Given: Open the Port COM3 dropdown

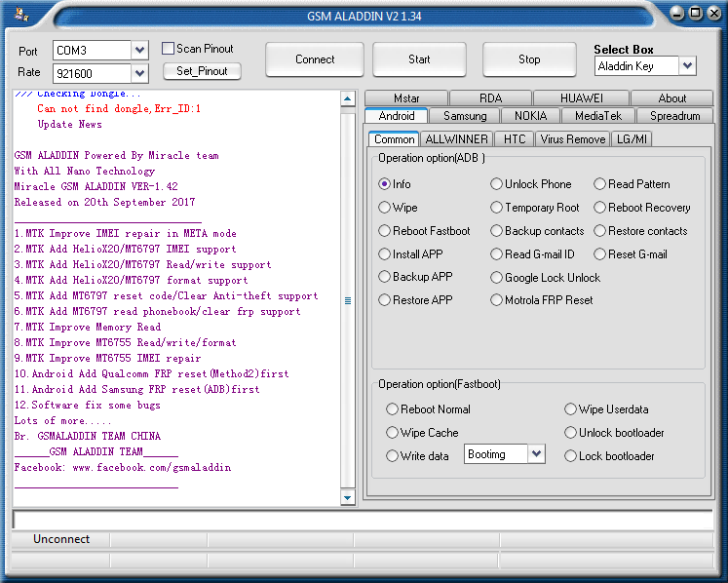Looking at the screenshot, I should (139, 50).
